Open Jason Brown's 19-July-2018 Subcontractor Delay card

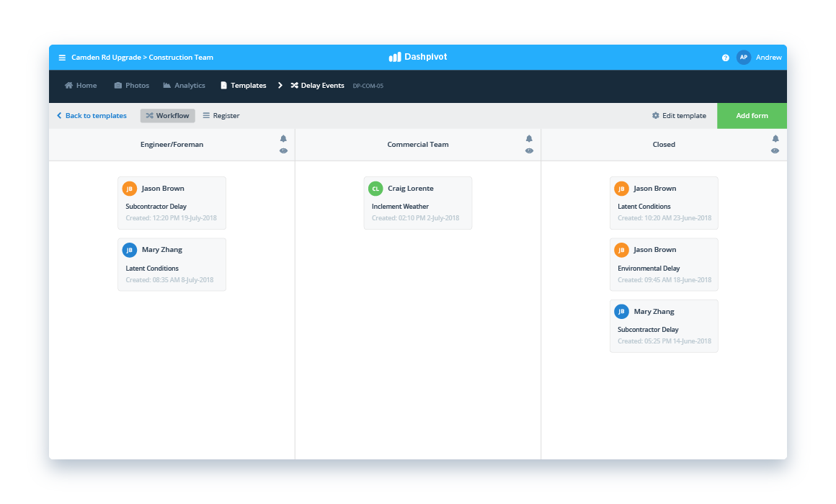click(172, 203)
